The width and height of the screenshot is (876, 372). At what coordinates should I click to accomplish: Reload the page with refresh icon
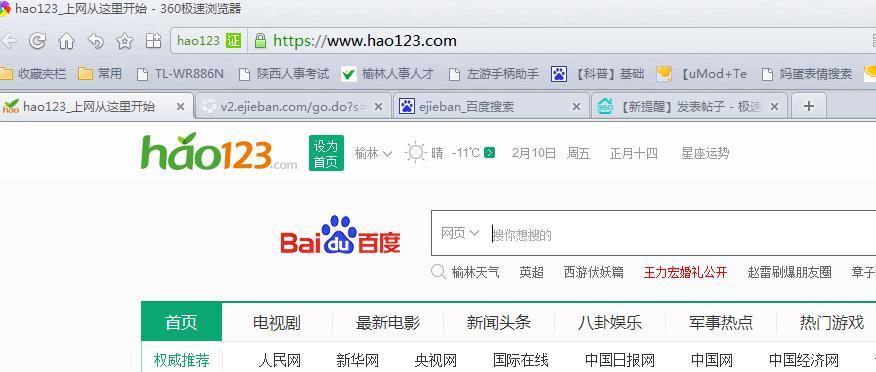click(x=37, y=41)
